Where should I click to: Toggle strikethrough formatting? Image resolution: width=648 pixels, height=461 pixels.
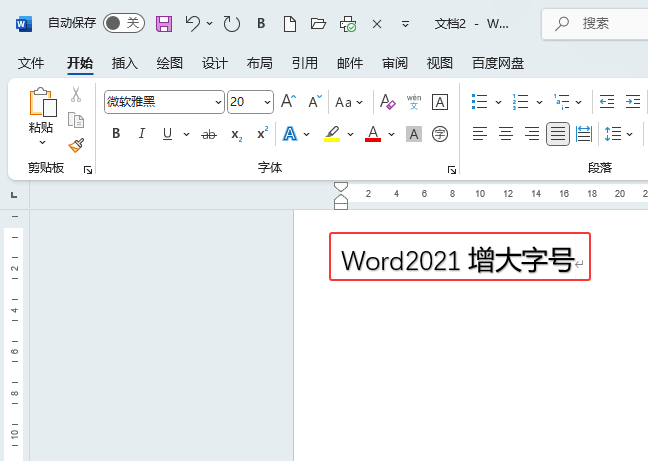(209, 134)
